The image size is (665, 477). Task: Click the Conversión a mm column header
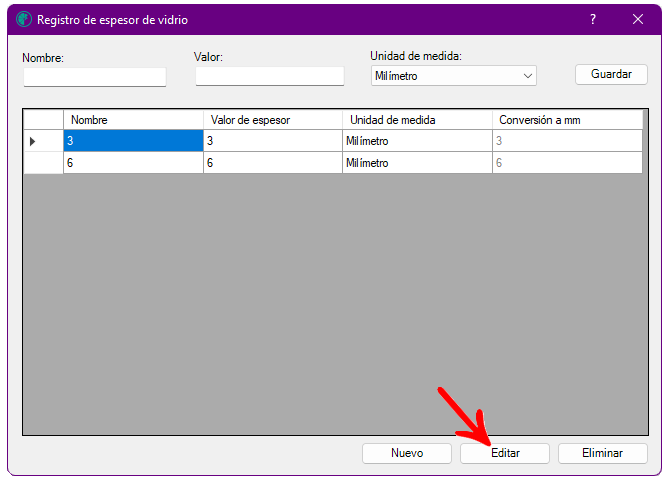[567, 120]
